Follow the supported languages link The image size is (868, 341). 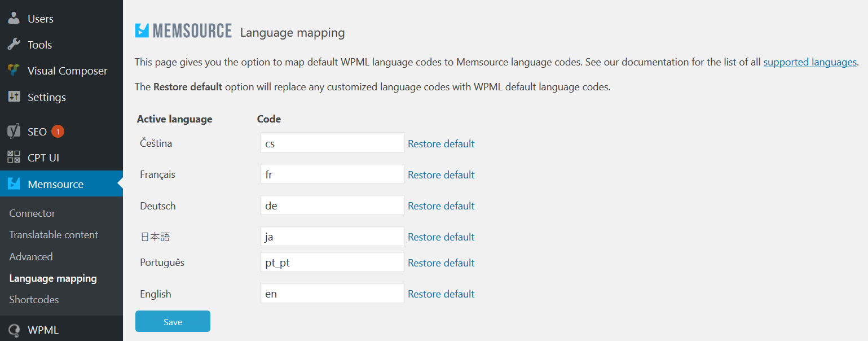coord(810,62)
